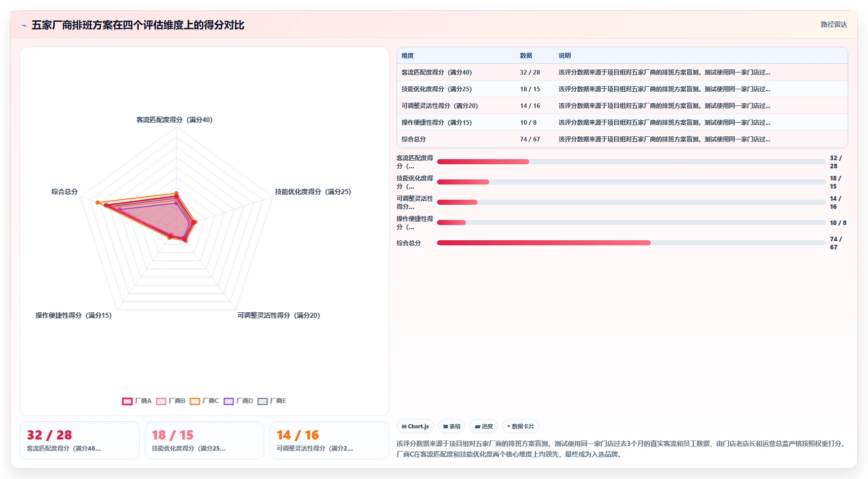The height and width of the screenshot is (479, 868).
Task: Click the orange 综合总分 radar data point
Action: (98, 202)
